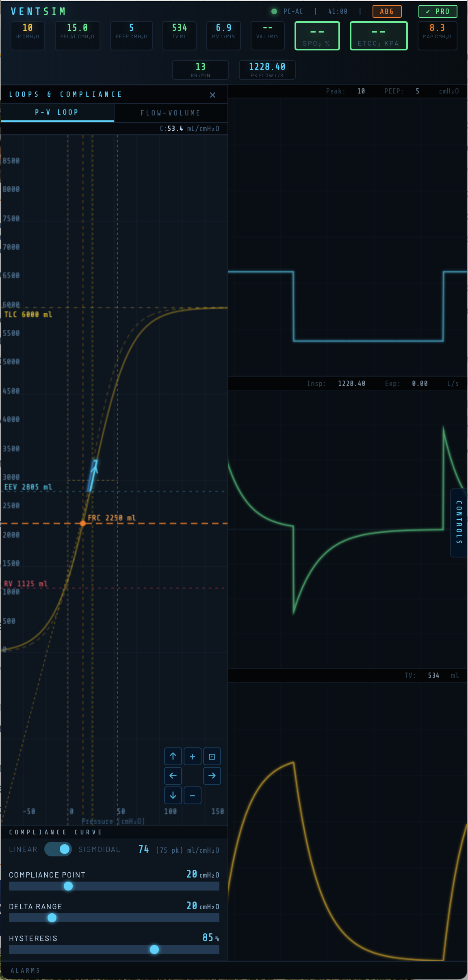This screenshot has width=468, height=980.
Task: Pan the P-V loop graph left
Action: (x=173, y=776)
